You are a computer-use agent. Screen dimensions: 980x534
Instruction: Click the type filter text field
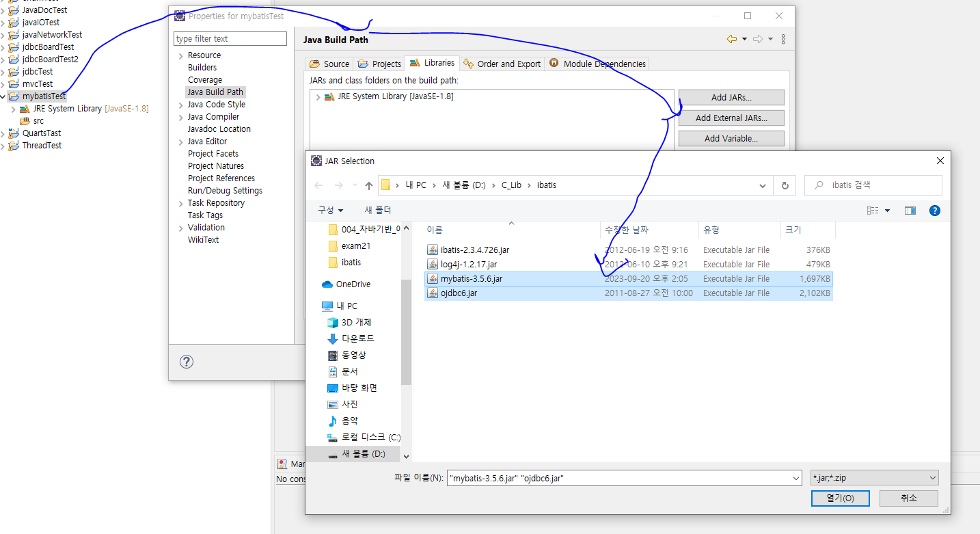tap(230, 39)
